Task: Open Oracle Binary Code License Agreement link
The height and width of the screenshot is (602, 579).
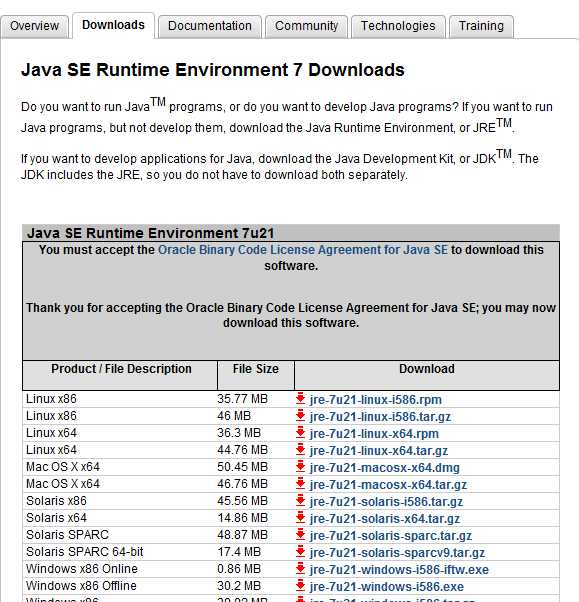Action: coord(303,250)
